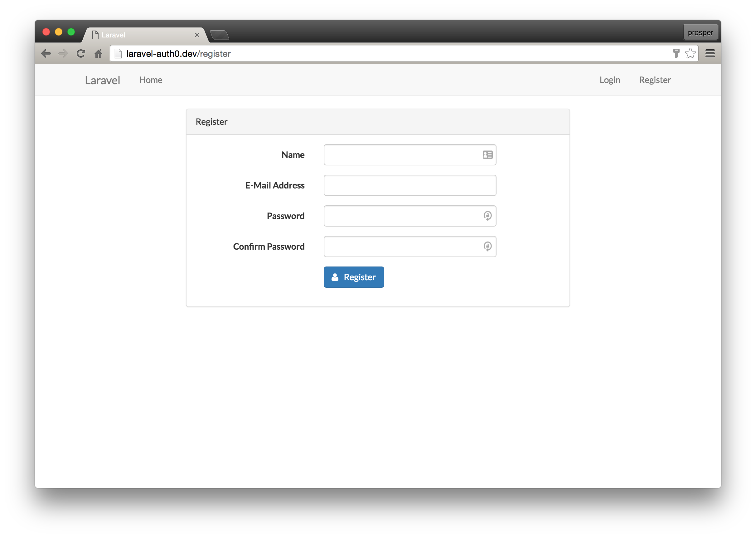Click the browser back navigation arrow
Screen dimensions: 756x538
click(x=46, y=53)
